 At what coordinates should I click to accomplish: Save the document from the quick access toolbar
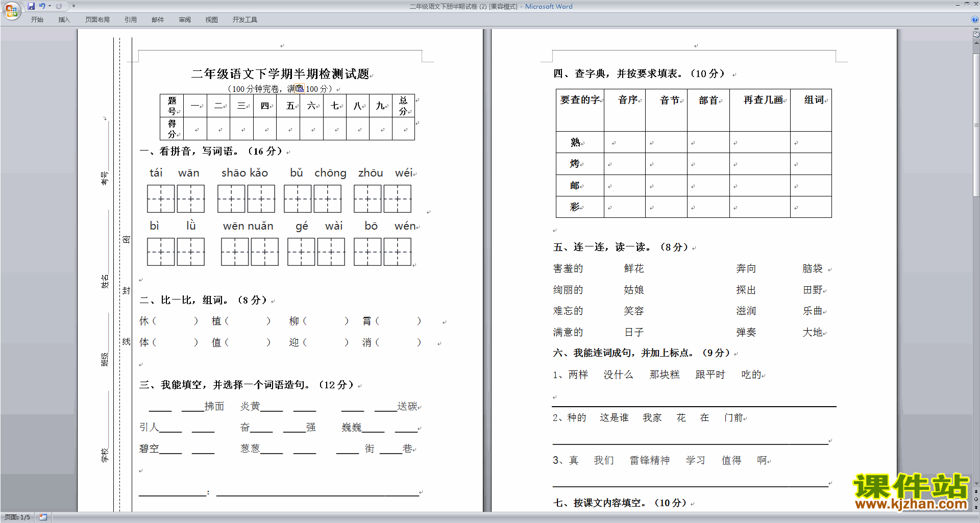pos(31,6)
